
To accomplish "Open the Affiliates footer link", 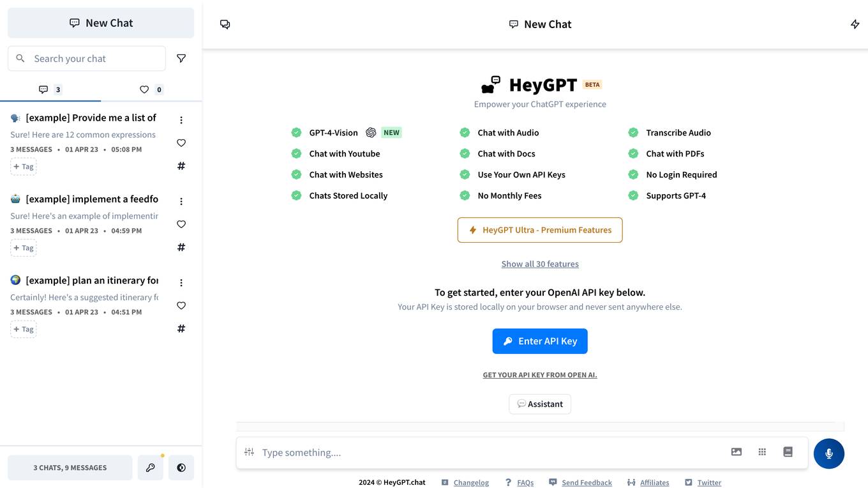I will [x=655, y=483].
